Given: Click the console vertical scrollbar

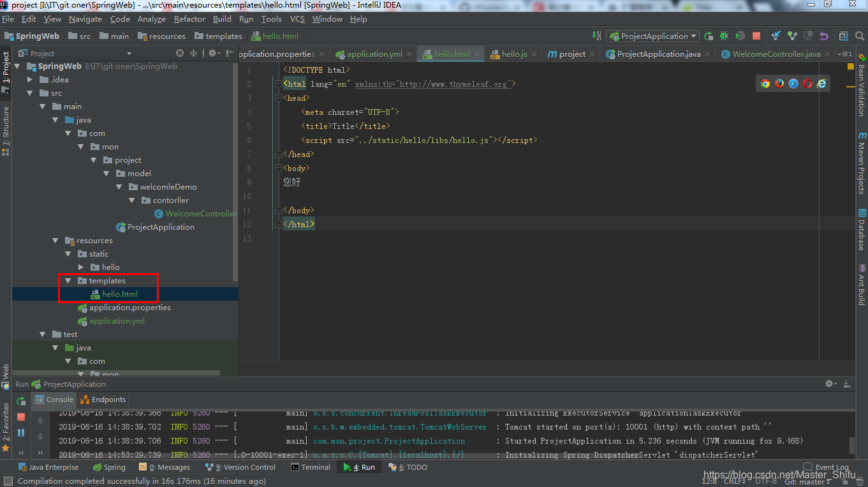Looking at the screenshot, I should 852,445.
